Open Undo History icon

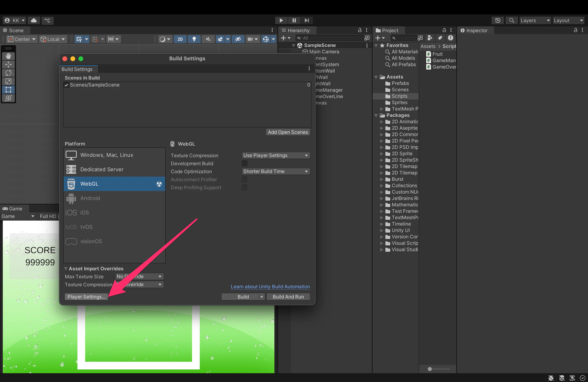[x=498, y=21]
